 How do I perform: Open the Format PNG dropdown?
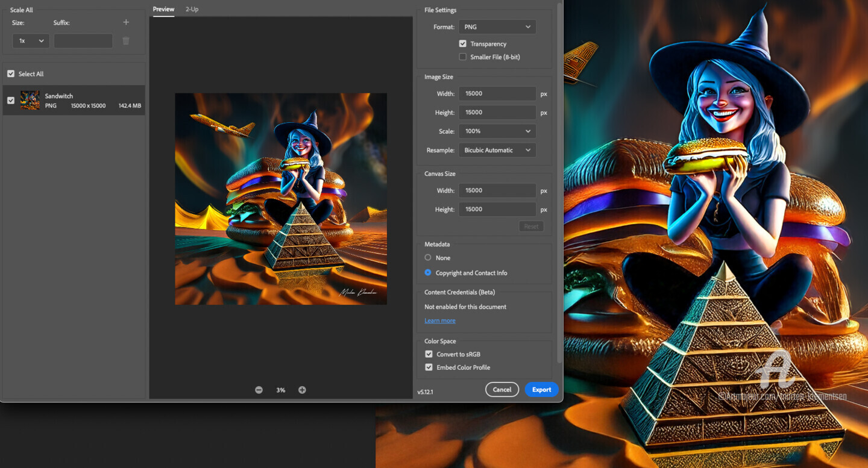tap(497, 27)
